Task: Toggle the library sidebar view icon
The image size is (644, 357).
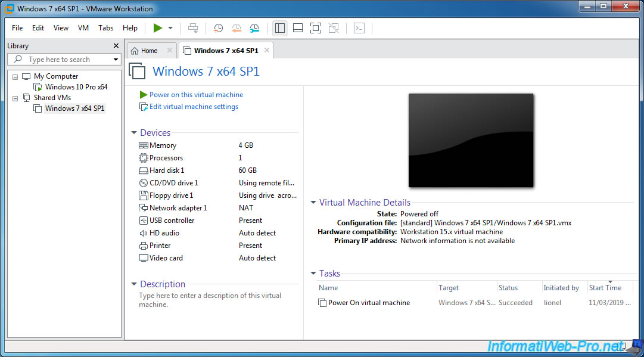Action: [x=280, y=28]
